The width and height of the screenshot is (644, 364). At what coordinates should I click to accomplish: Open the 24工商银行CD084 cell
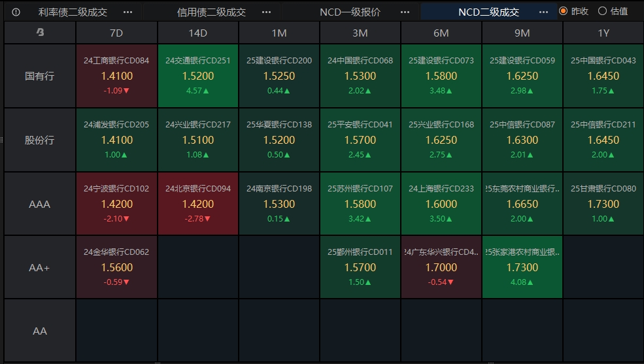pyautogui.click(x=116, y=76)
